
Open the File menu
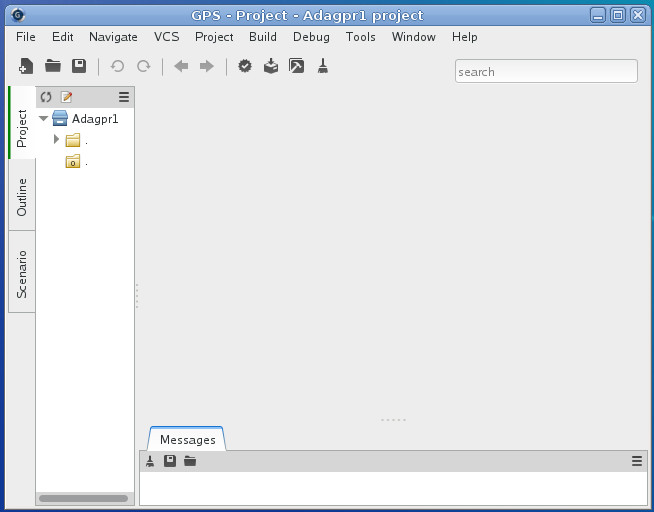pos(25,37)
